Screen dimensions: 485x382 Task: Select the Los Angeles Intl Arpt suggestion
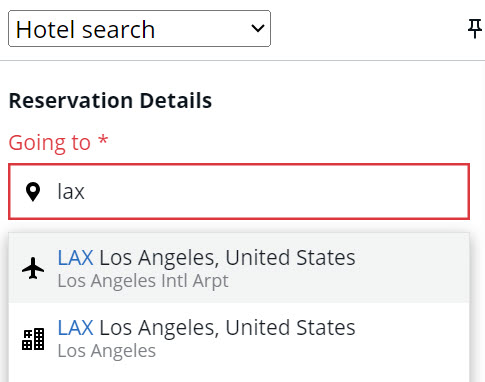click(x=239, y=268)
